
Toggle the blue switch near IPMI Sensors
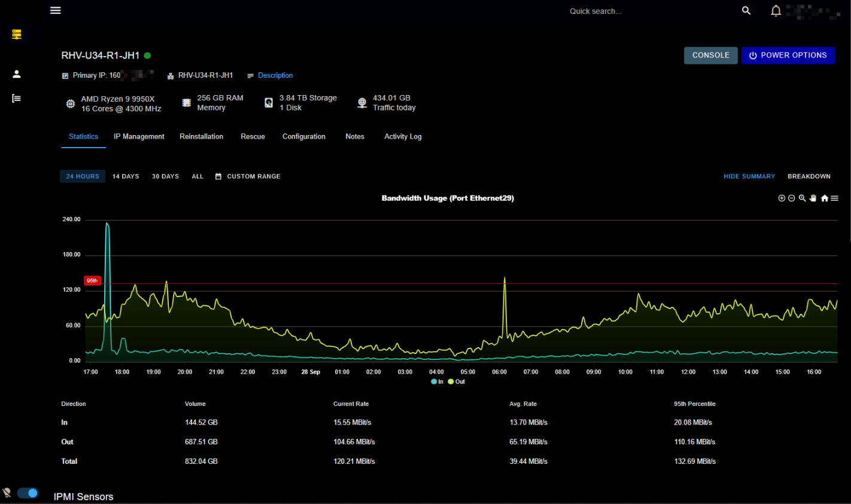(x=27, y=492)
